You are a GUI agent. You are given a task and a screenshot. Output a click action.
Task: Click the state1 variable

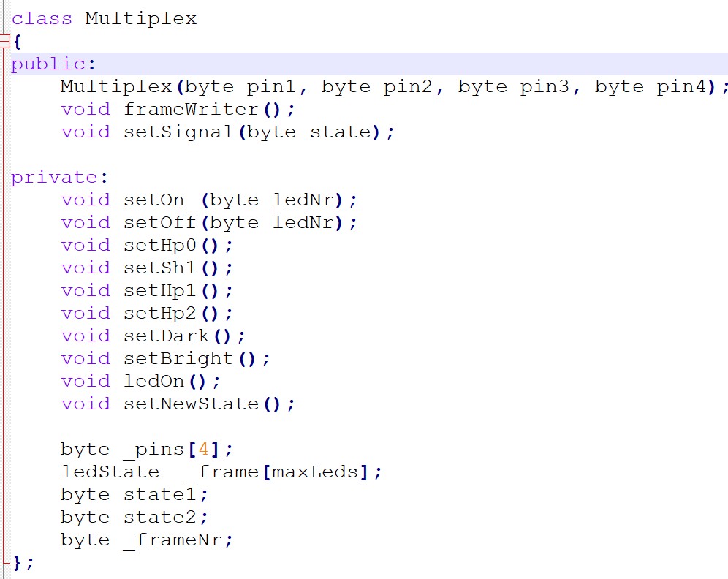[x=160, y=494]
